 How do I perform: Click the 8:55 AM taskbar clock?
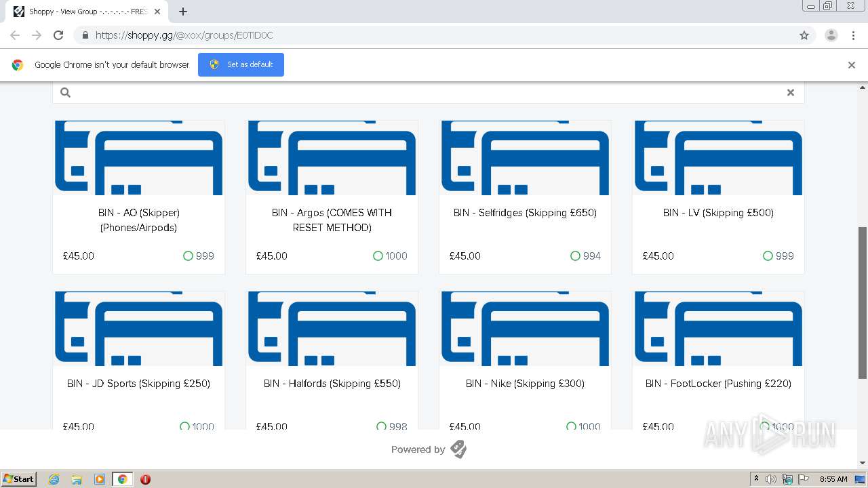(x=833, y=479)
